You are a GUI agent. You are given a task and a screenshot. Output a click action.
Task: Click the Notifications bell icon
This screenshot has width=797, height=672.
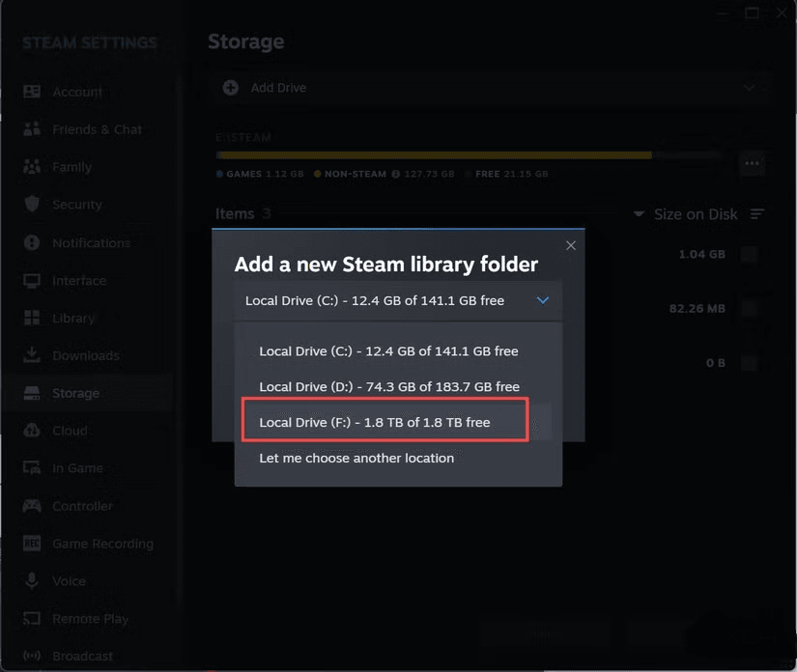pos(32,242)
